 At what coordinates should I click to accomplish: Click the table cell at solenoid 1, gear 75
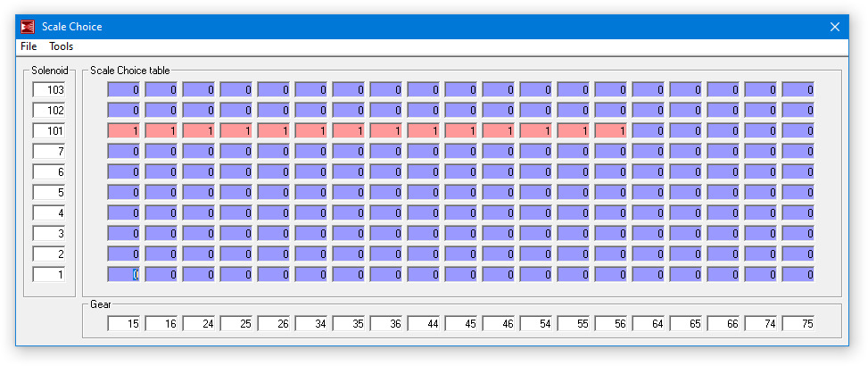point(798,274)
